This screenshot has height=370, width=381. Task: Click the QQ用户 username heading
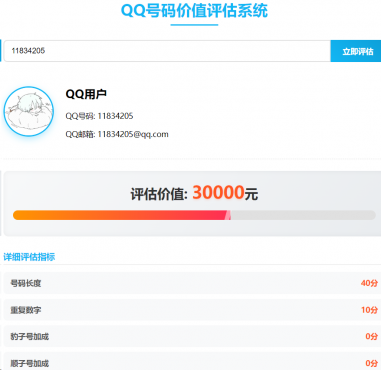pos(86,94)
